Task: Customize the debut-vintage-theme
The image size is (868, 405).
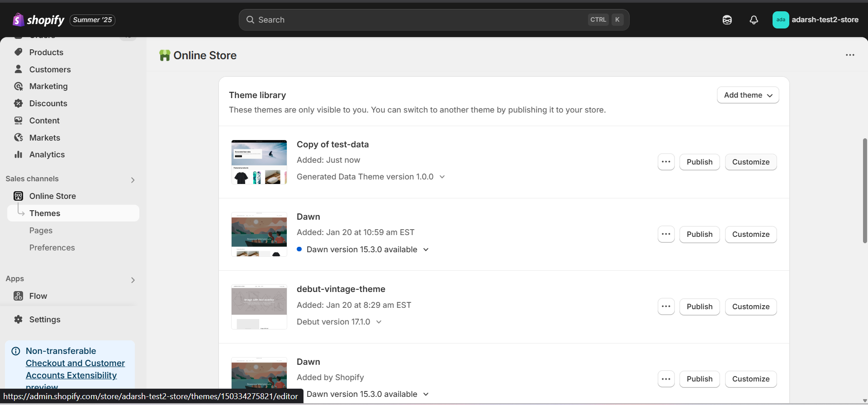Action: tap(751, 306)
